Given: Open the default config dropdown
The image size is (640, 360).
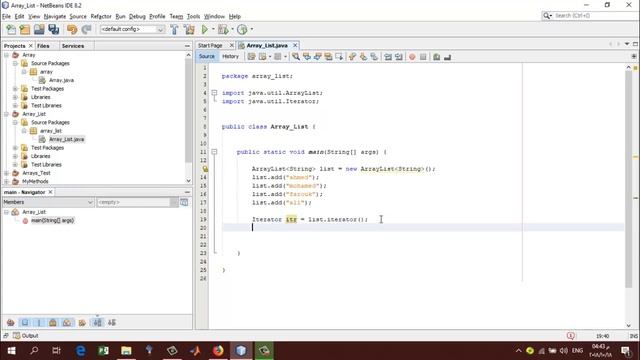Looking at the screenshot, I should [x=132, y=29].
